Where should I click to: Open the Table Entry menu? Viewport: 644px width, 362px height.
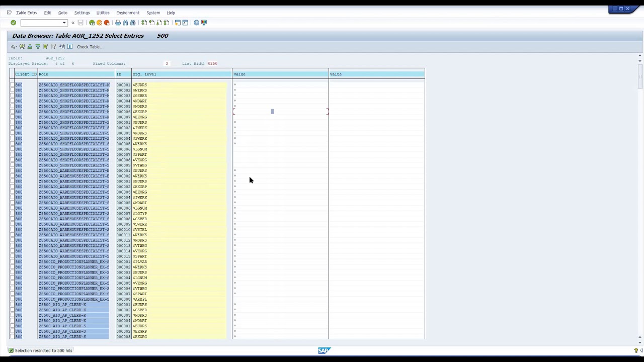pos(27,13)
